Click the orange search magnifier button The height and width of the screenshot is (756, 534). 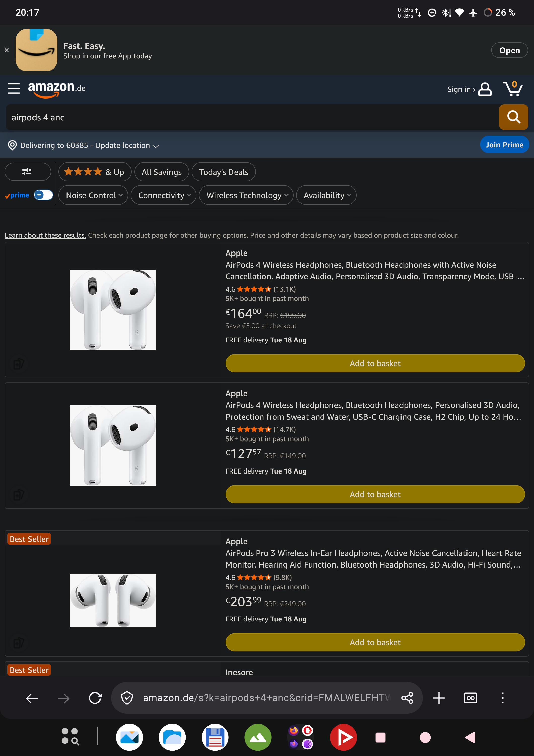[x=513, y=117]
